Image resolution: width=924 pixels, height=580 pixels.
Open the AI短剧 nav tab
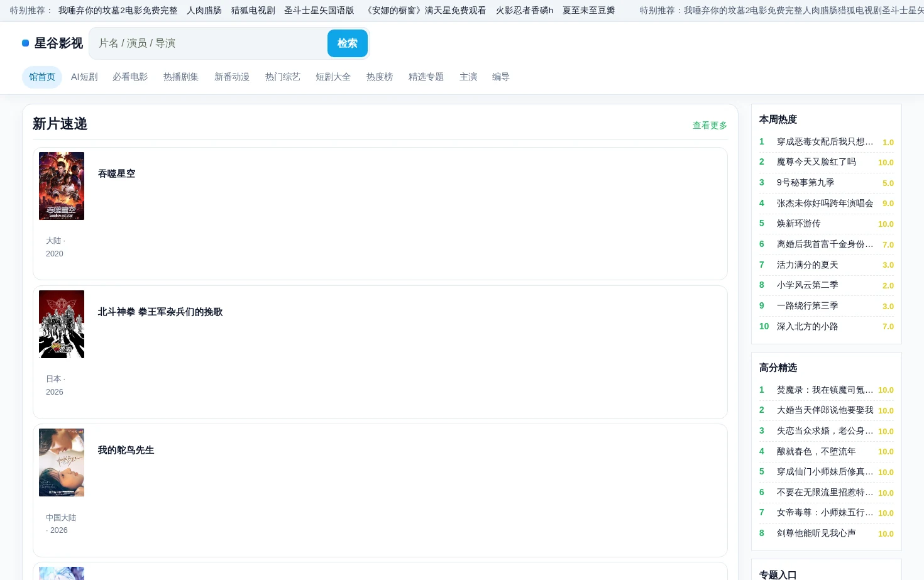coord(84,77)
